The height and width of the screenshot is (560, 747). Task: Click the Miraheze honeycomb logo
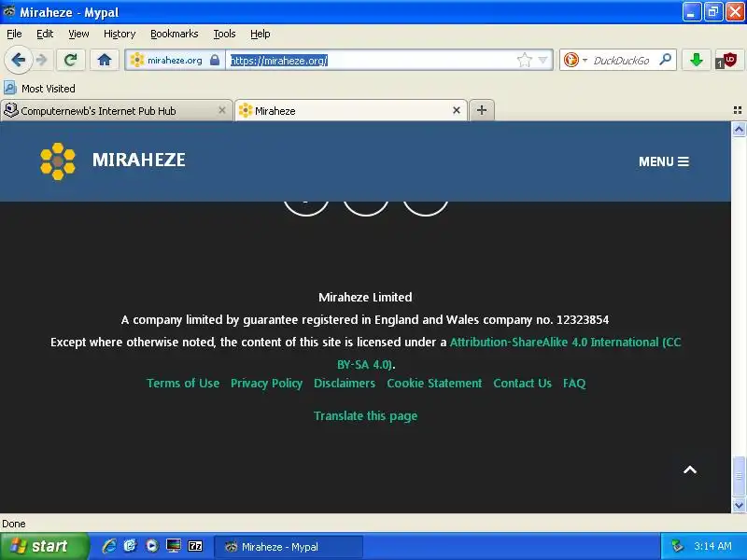pyautogui.click(x=58, y=161)
